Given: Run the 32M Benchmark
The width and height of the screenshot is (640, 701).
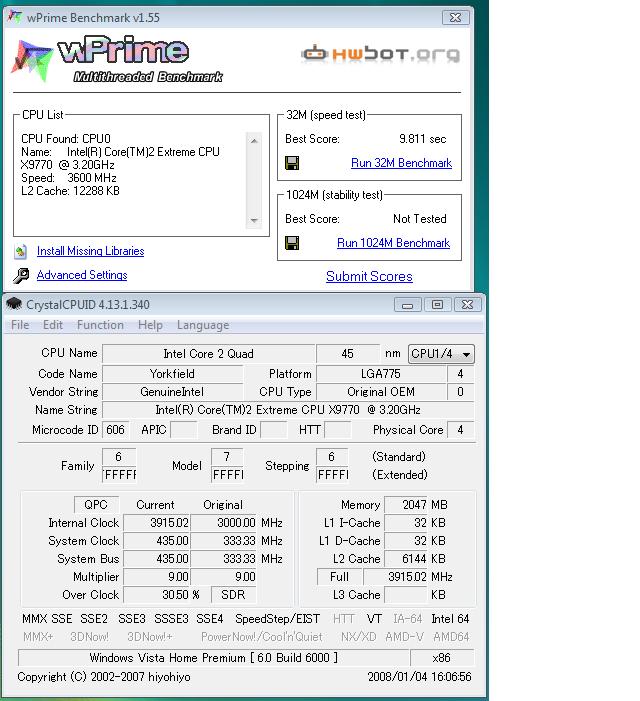Looking at the screenshot, I should point(401,163).
